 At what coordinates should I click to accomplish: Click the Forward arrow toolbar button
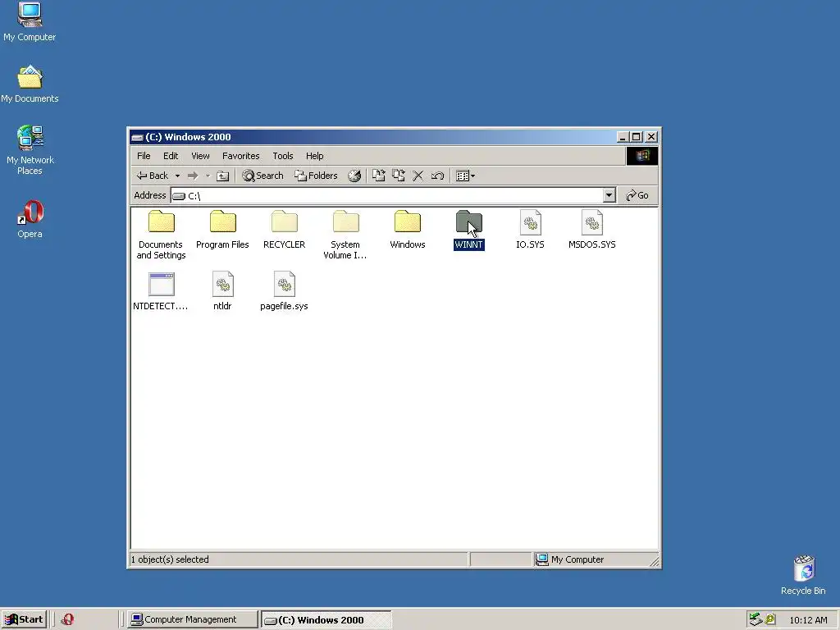(193, 176)
